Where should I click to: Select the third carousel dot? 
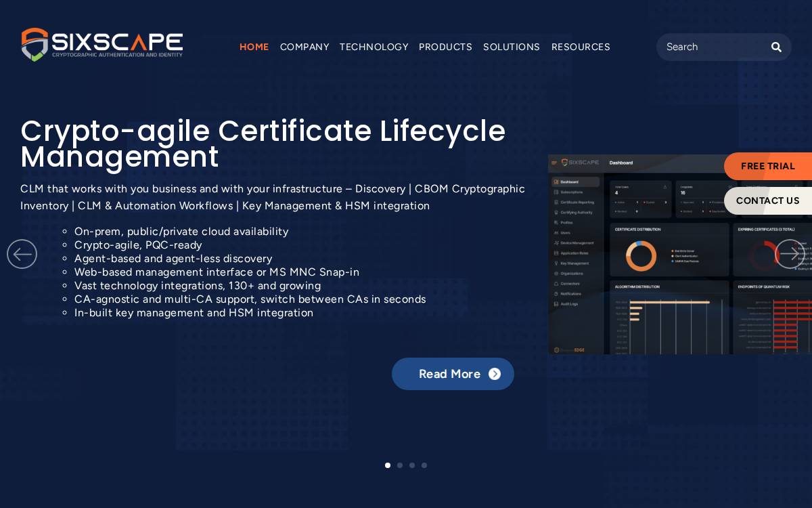tap(412, 465)
